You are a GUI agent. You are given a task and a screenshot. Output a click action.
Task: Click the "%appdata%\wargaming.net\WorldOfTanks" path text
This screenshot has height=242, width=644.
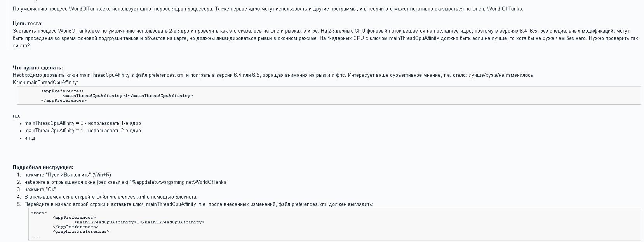(179, 182)
